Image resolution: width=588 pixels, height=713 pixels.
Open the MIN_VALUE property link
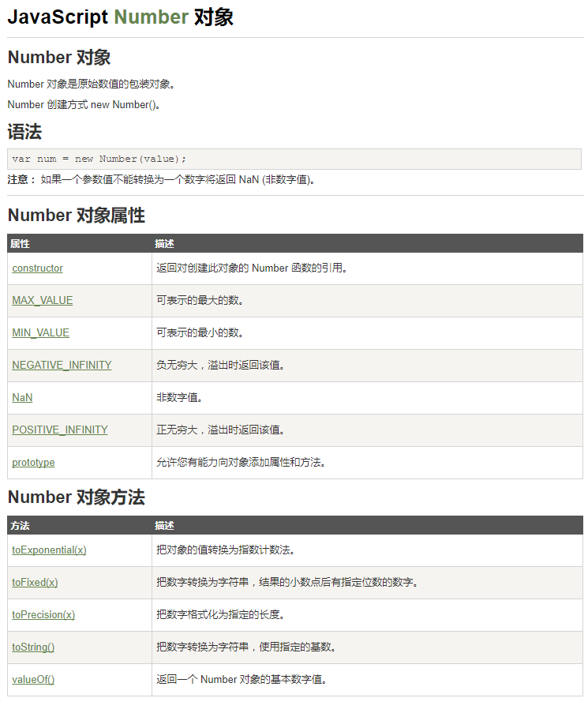40,333
